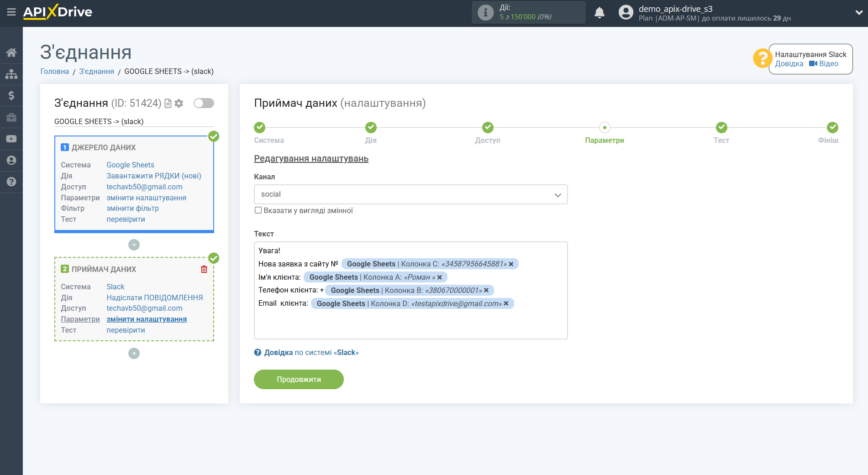Viewport: 868px width, 475px height.
Task: Open the YouTube video icon in sidebar
Action: (11, 139)
